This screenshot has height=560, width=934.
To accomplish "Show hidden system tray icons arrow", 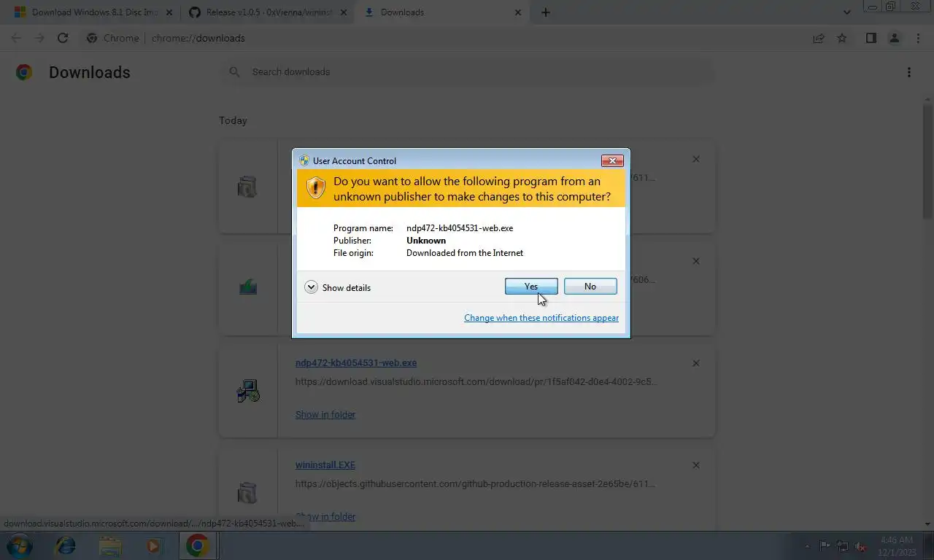I will [807, 546].
